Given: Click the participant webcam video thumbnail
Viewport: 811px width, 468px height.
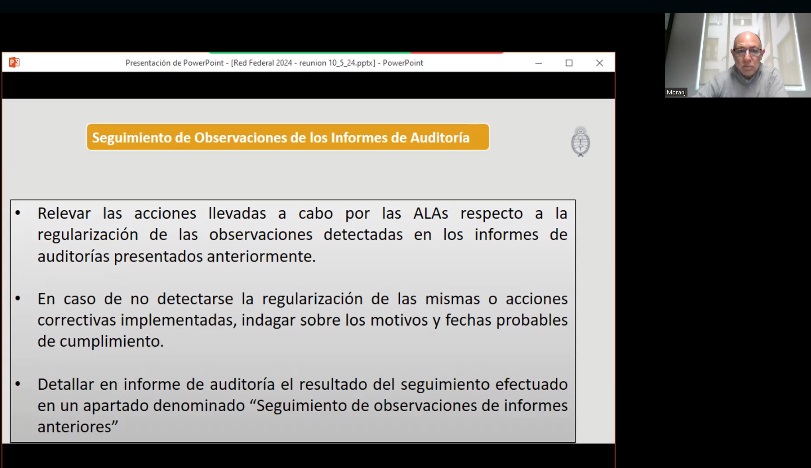Looking at the screenshot, I should [738, 55].
